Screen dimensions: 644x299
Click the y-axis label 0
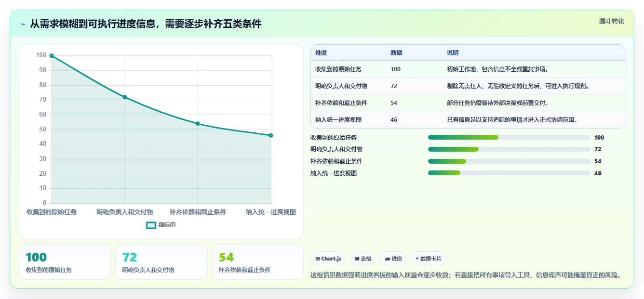point(44,203)
